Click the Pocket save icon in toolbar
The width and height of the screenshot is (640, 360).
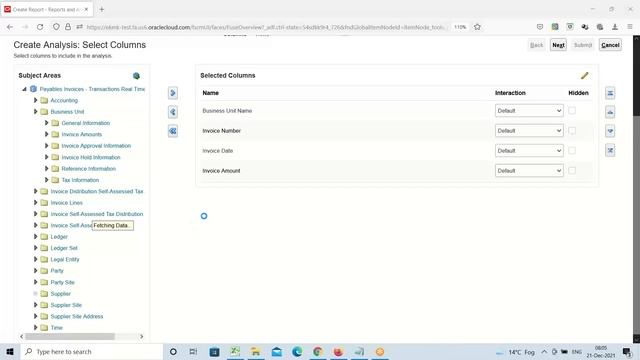pyautogui.click(x=540, y=27)
